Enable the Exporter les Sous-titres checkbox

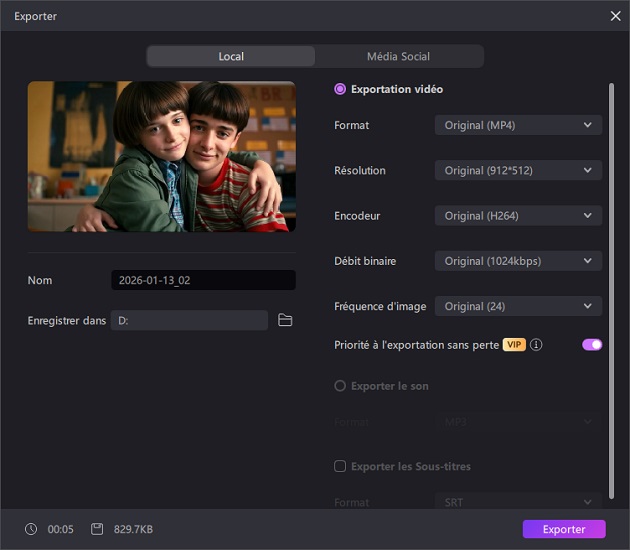pos(340,466)
